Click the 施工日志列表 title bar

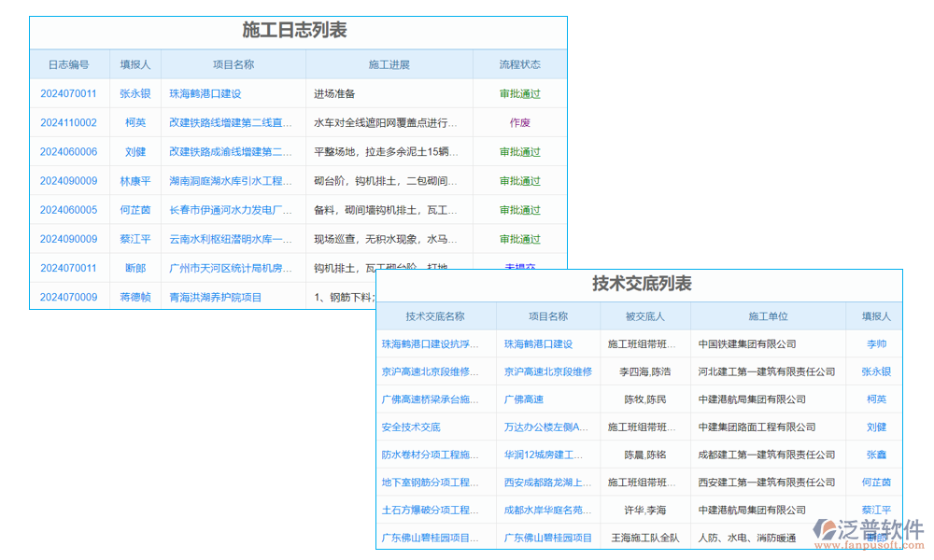(297, 30)
